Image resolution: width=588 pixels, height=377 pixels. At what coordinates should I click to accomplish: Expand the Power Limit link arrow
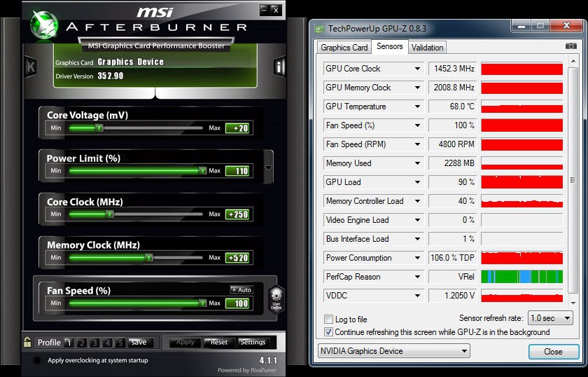pyautogui.click(x=269, y=168)
